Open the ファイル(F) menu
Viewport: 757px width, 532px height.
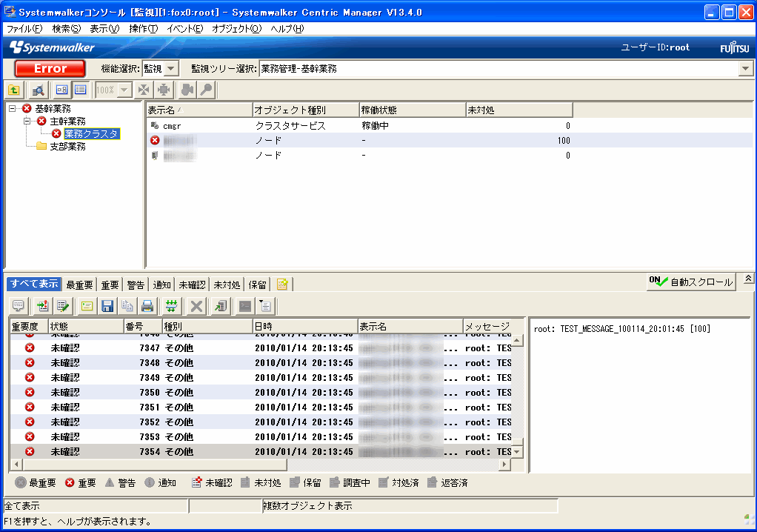(x=24, y=28)
